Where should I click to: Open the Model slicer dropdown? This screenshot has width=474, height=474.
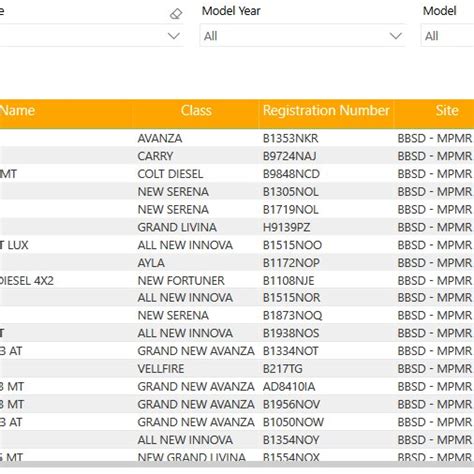447,36
